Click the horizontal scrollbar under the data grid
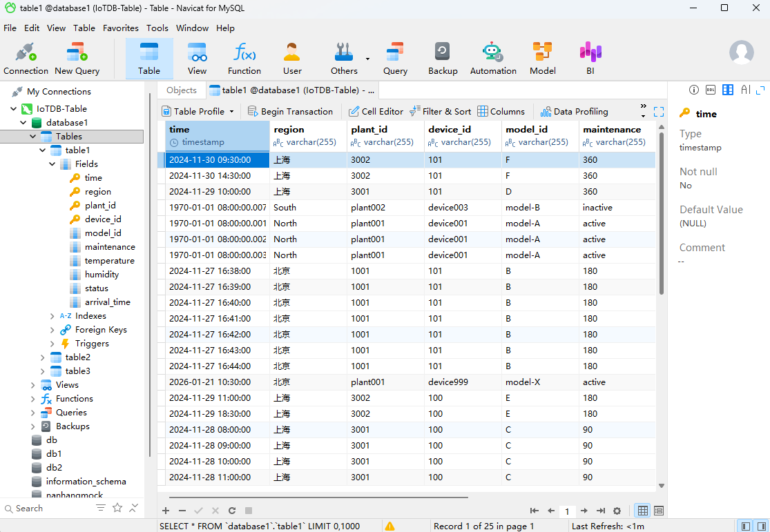The width and height of the screenshot is (770, 532). click(x=318, y=497)
